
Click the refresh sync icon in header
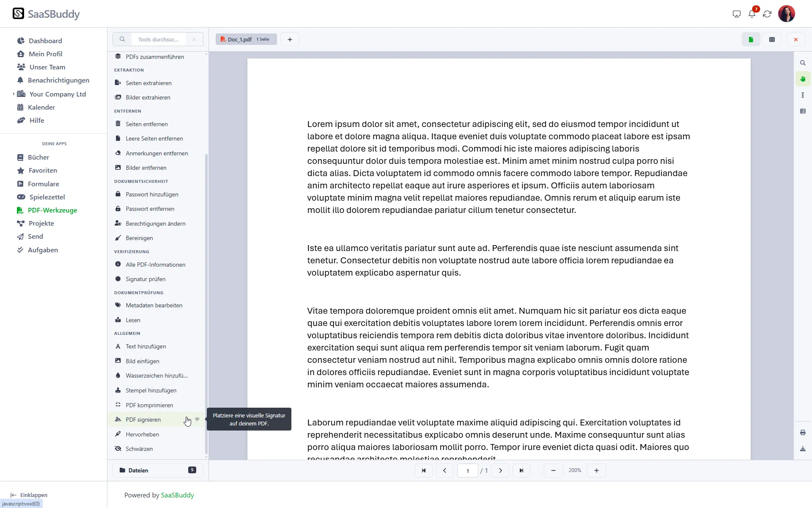coord(767,14)
